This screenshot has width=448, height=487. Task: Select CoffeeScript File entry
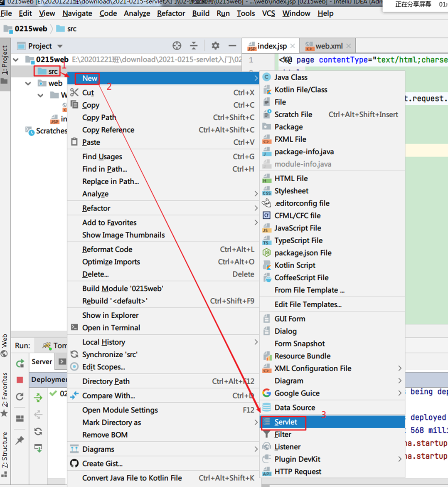point(332,278)
